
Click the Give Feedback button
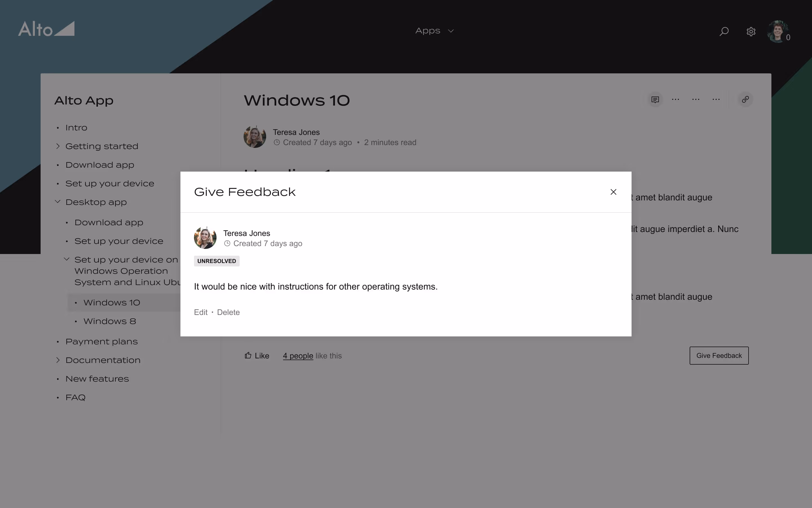pos(719,356)
